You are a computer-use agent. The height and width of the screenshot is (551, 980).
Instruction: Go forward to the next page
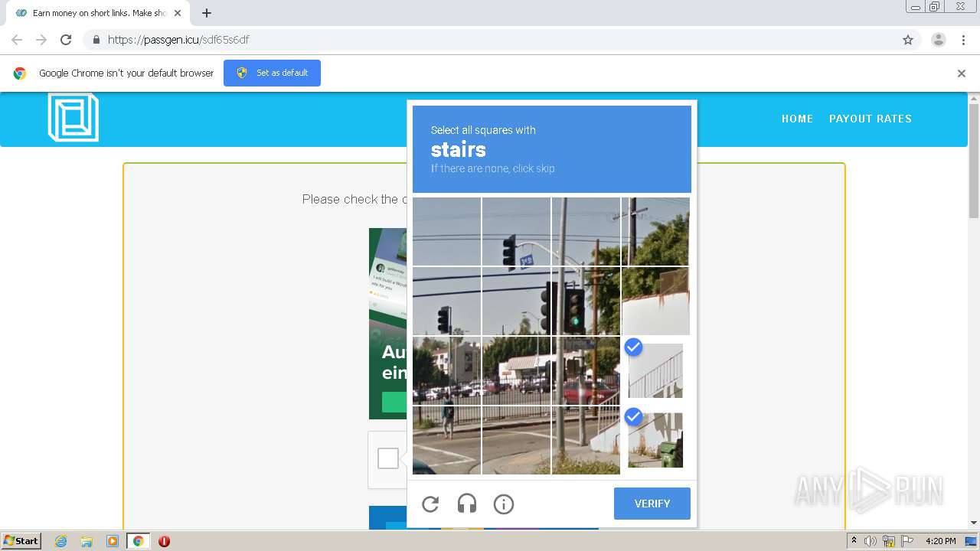41,40
